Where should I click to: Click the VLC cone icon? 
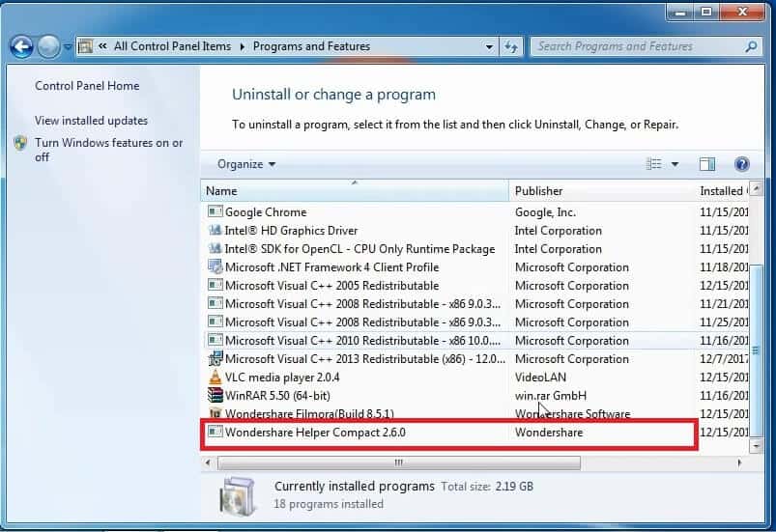click(215, 377)
